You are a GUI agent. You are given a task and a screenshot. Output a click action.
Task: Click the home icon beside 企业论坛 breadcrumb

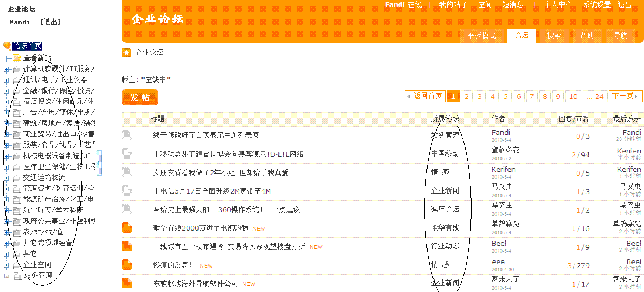127,53
